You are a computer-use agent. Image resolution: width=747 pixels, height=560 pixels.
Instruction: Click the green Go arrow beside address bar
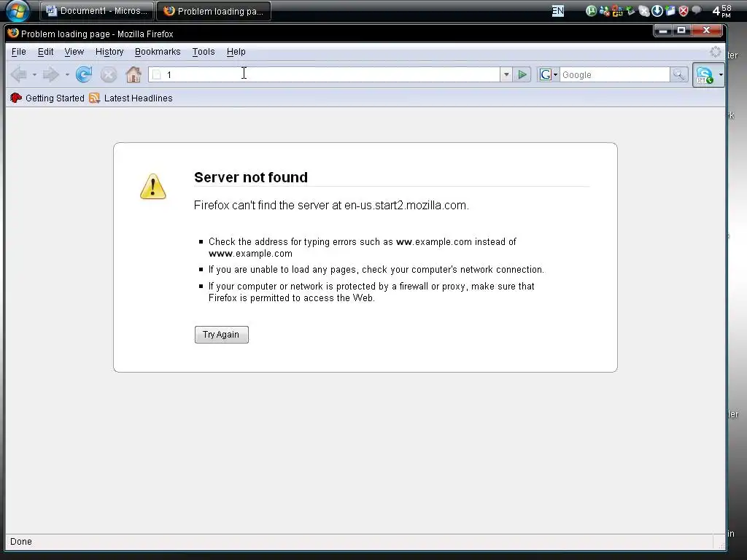(522, 74)
